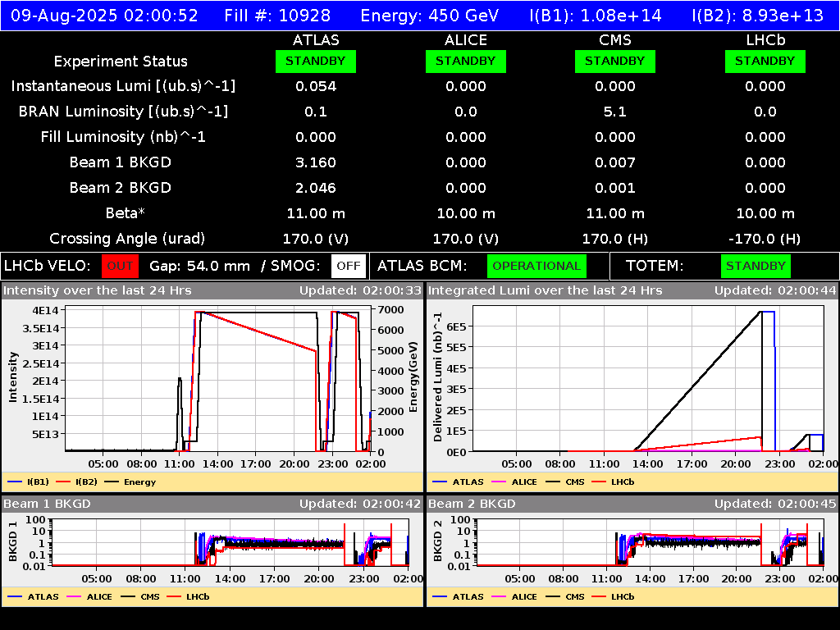Click the CMS column header in the table
Screen dimensions: 840x630
[615, 40]
